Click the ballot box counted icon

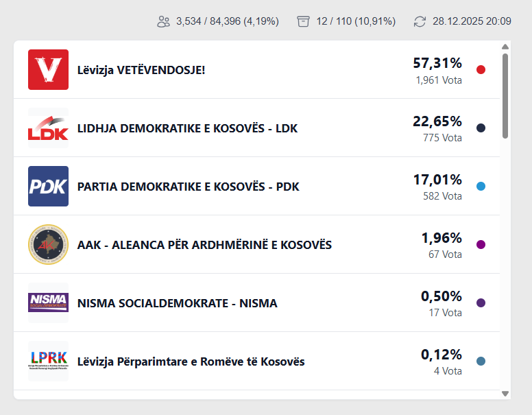pos(303,21)
